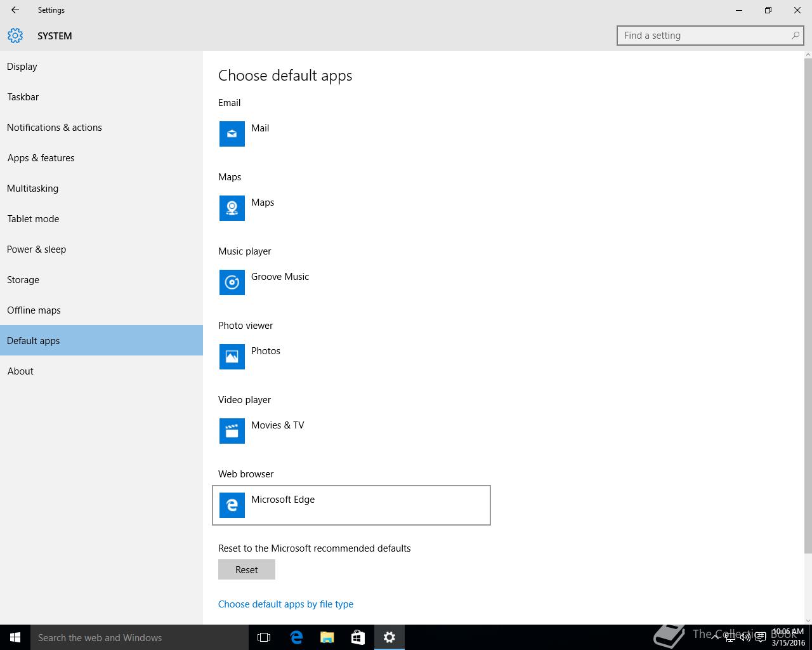Select Default apps in sidebar
Viewport: 812px width, 650px height.
pos(101,340)
